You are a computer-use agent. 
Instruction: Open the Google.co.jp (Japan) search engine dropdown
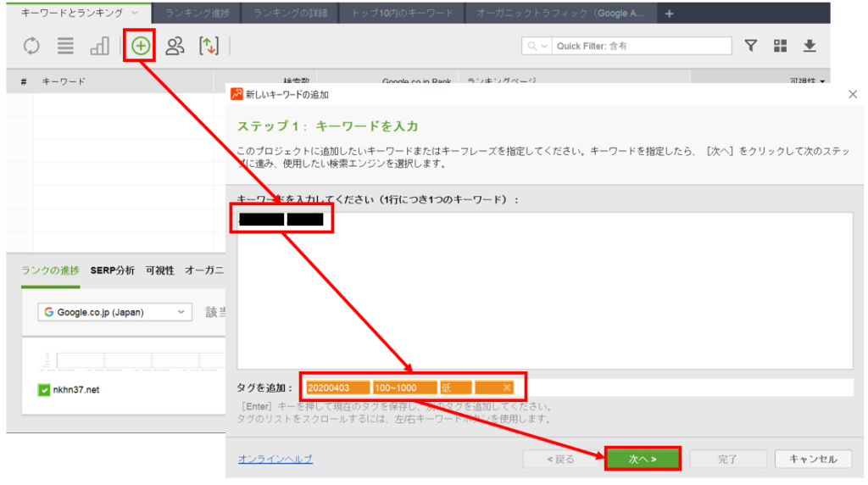[x=115, y=312]
